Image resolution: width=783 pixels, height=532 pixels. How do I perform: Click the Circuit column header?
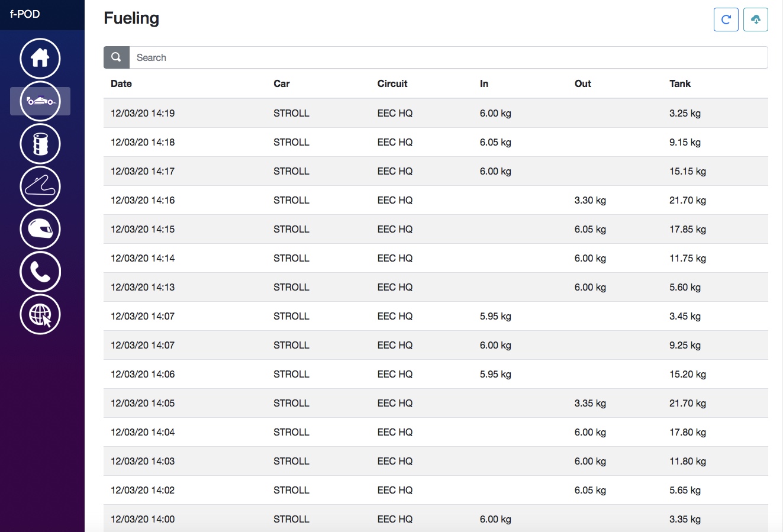(392, 83)
